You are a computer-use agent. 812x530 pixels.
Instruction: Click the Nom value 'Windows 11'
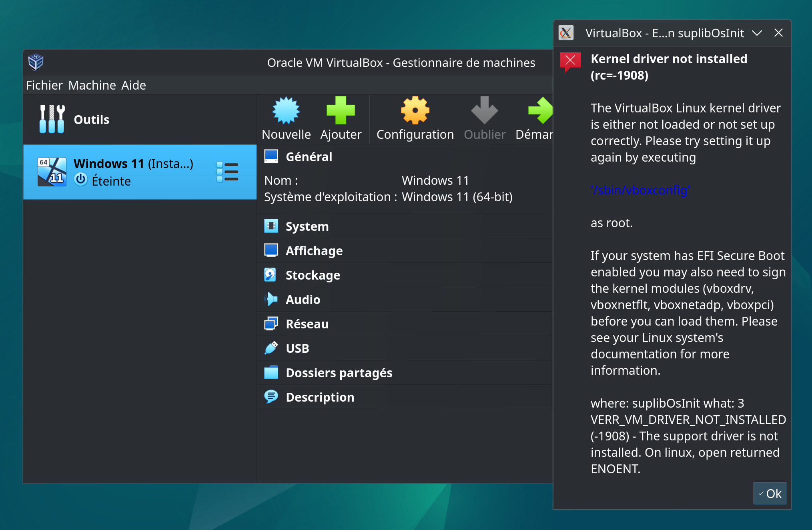[435, 180]
